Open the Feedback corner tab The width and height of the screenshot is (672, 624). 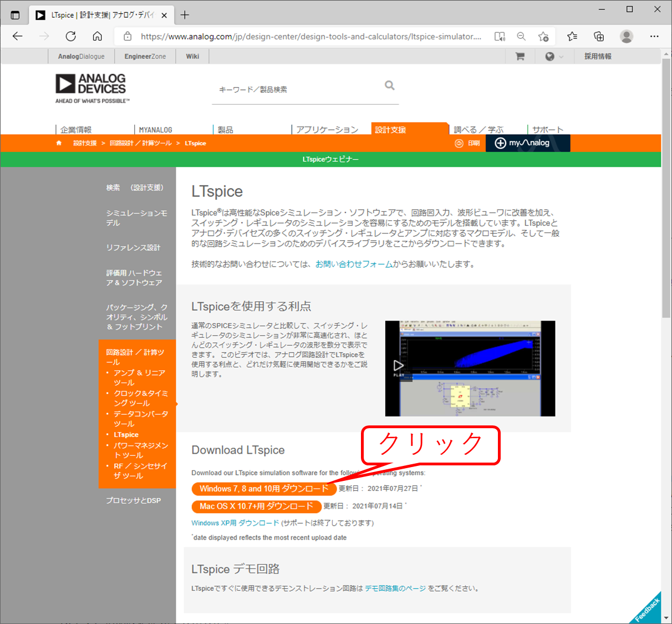pyautogui.click(x=648, y=610)
